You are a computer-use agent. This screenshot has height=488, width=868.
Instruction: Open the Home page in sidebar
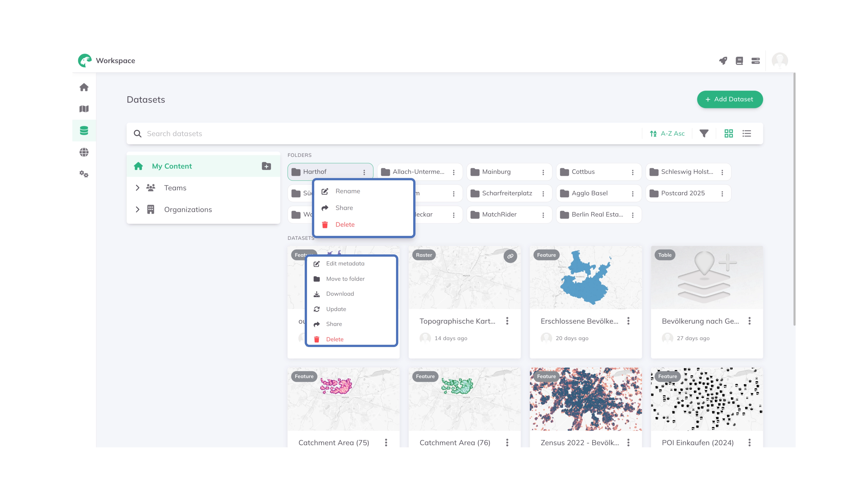pyautogui.click(x=84, y=87)
